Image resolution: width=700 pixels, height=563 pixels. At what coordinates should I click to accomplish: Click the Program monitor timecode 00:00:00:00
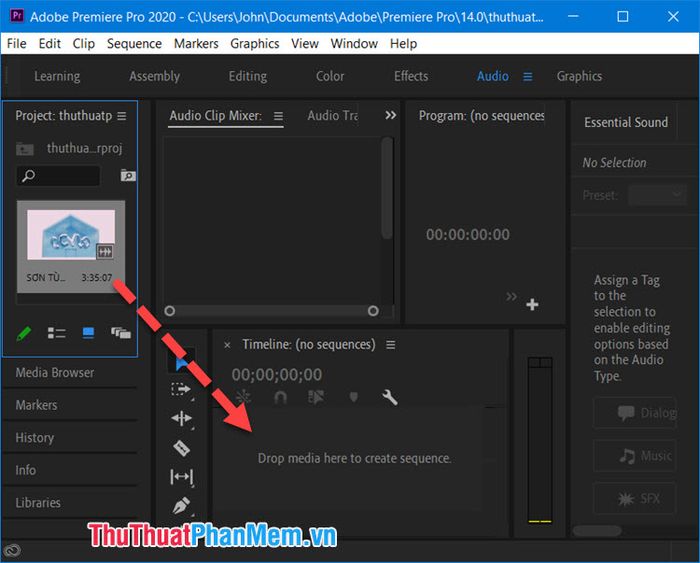pos(467,235)
